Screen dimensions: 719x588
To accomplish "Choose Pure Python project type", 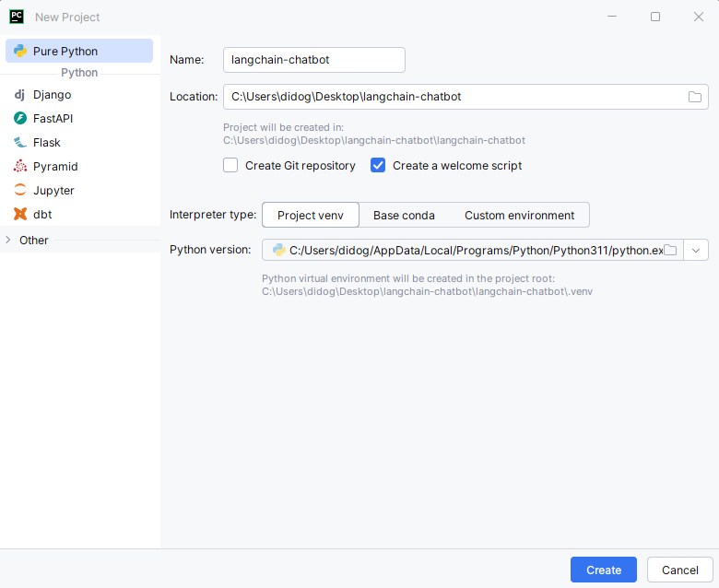I will tap(79, 51).
